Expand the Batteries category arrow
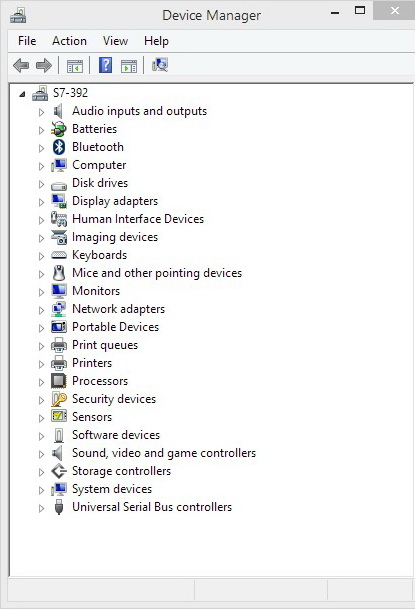This screenshot has height=609, width=415. pyautogui.click(x=41, y=130)
